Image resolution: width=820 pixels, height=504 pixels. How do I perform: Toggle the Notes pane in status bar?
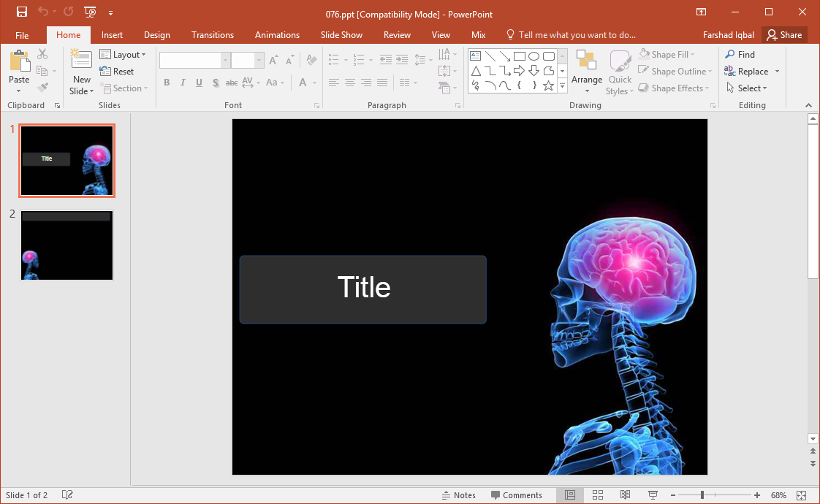[x=458, y=495]
